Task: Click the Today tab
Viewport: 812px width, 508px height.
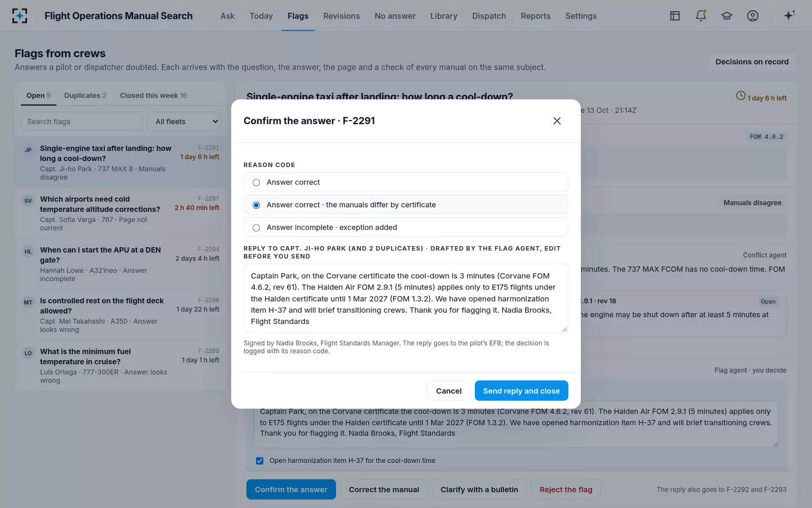Action: (261, 16)
